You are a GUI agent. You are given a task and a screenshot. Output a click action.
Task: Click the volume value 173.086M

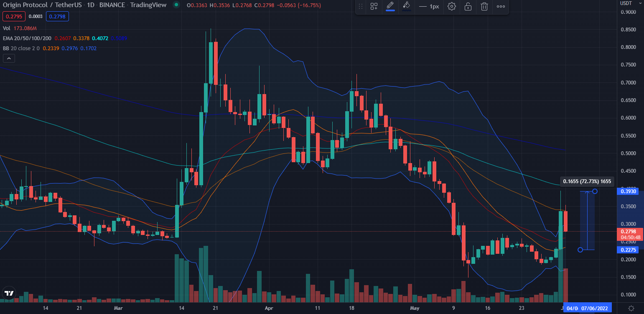tap(25, 28)
